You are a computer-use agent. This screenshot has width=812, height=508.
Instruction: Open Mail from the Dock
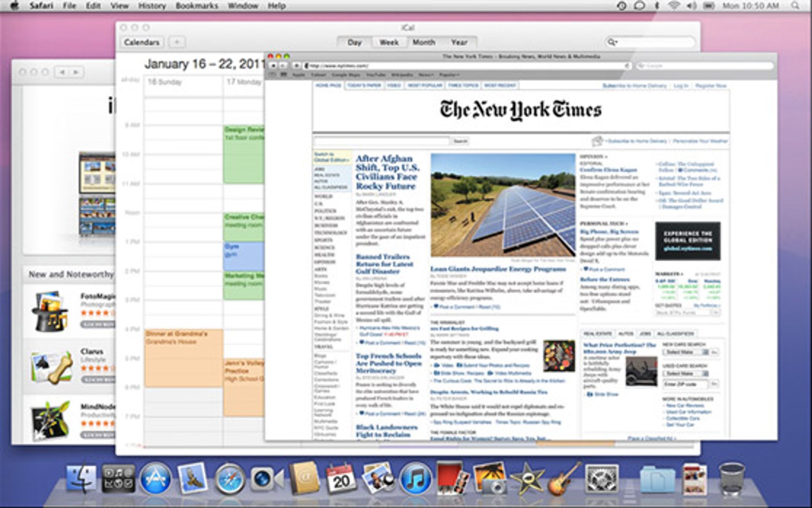[x=192, y=478]
